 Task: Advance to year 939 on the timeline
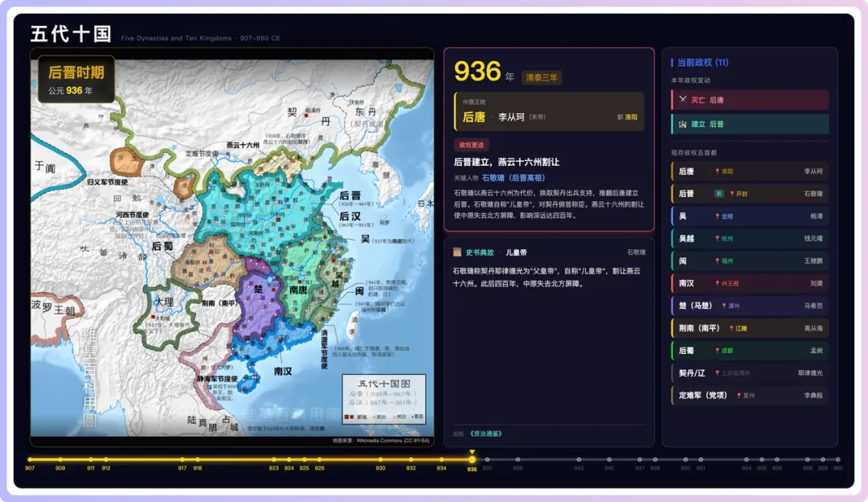[x=518, y=459]
